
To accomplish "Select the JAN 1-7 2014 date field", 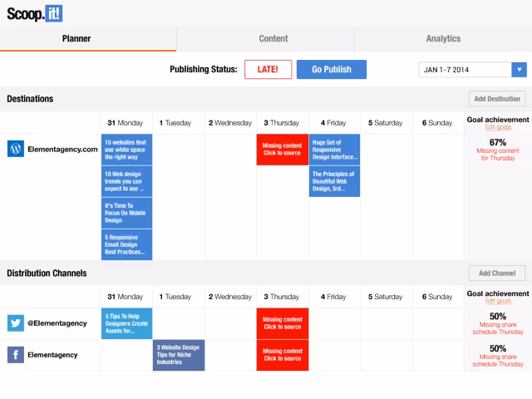I will point(465,70).
